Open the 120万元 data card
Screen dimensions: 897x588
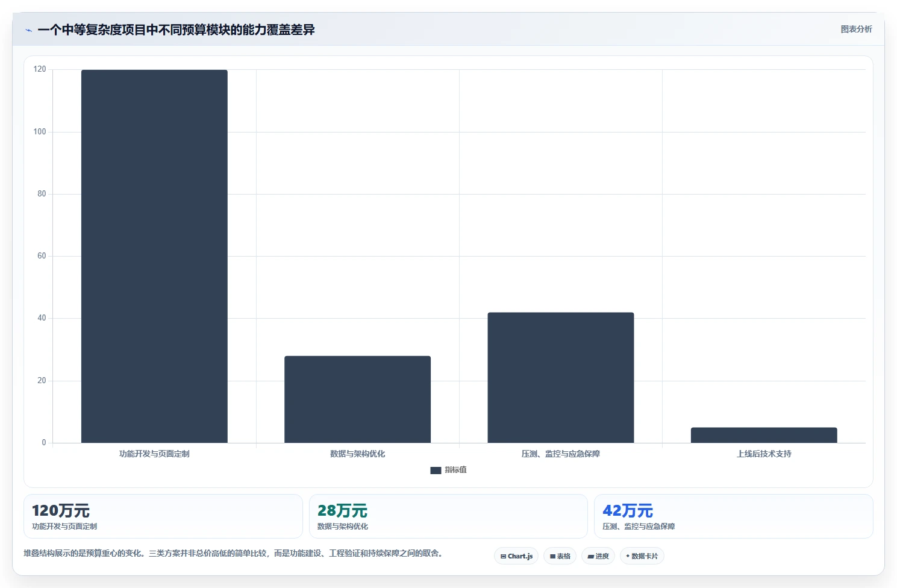pos(163,516)
